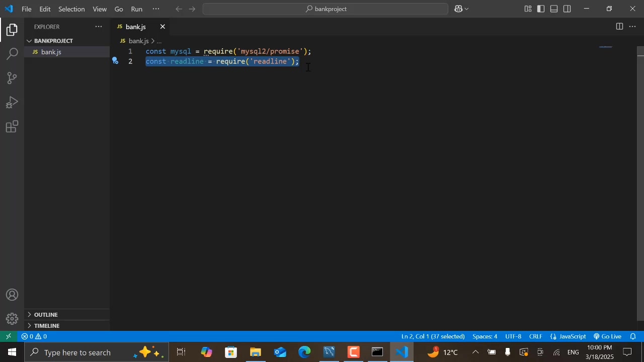The image size is (644, 362).
Task: Click the breadcrumb ellipsis after bank.js
Action: 158,41
